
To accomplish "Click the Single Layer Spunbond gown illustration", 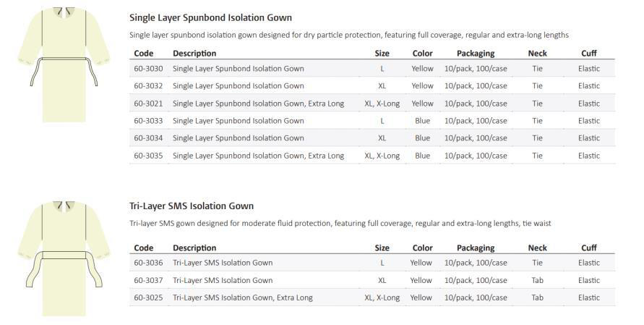I will [64, 64].
